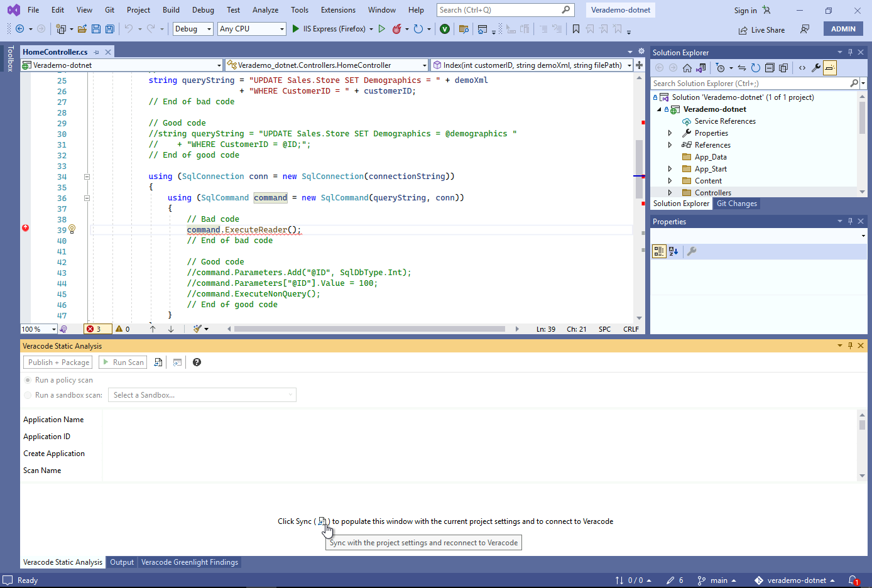Click the Publish + Package button
This screenshot has width=872, height=588.
pos(58,362)
